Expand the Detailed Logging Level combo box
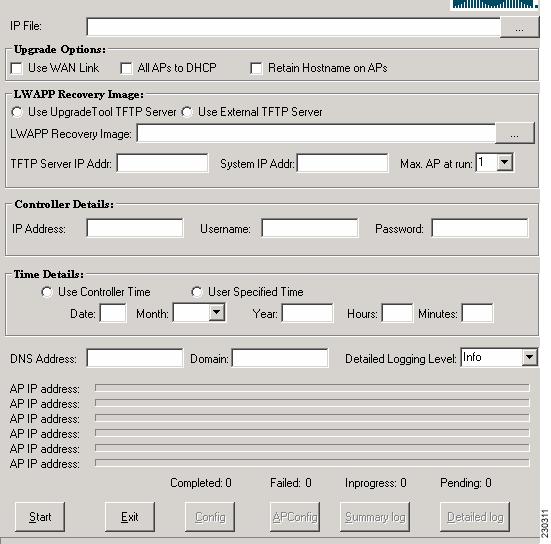The height and width of the screenshot is (544, 551). (529, 357)
